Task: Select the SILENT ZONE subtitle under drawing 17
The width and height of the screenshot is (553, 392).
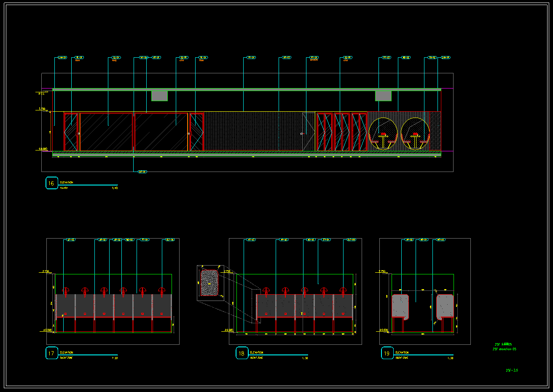Action: click(66, 358)
